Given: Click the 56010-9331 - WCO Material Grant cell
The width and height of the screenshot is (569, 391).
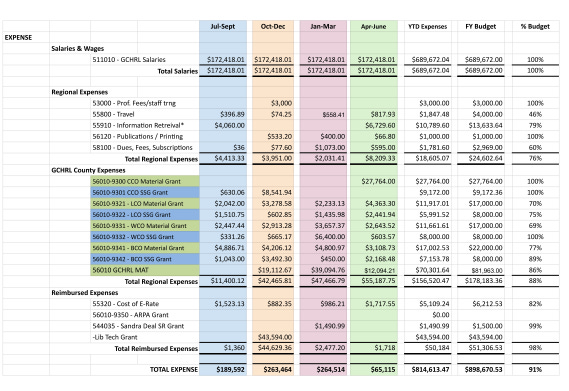Looking at the screenshot, I should click(145, 226).
